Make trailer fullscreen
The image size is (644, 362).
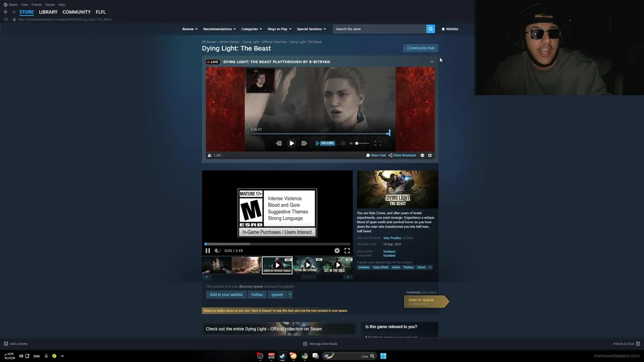[x=347, y=250]
